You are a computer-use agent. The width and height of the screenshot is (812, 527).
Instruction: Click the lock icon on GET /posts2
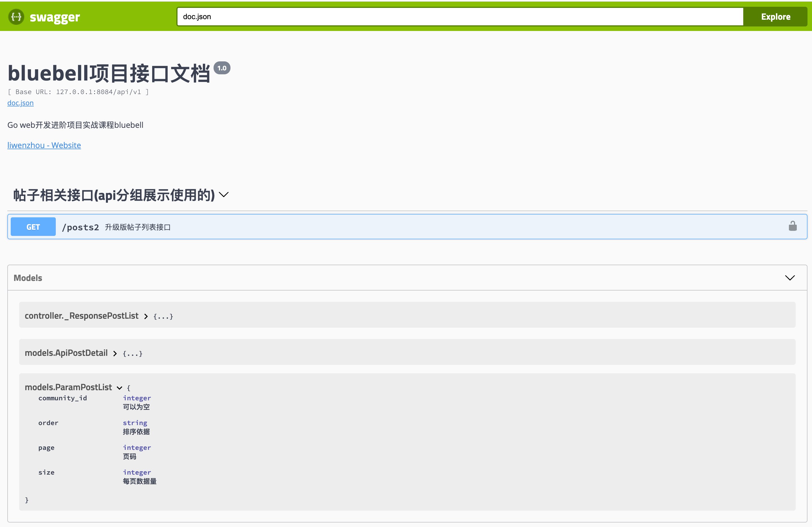[x=793, y=226]
